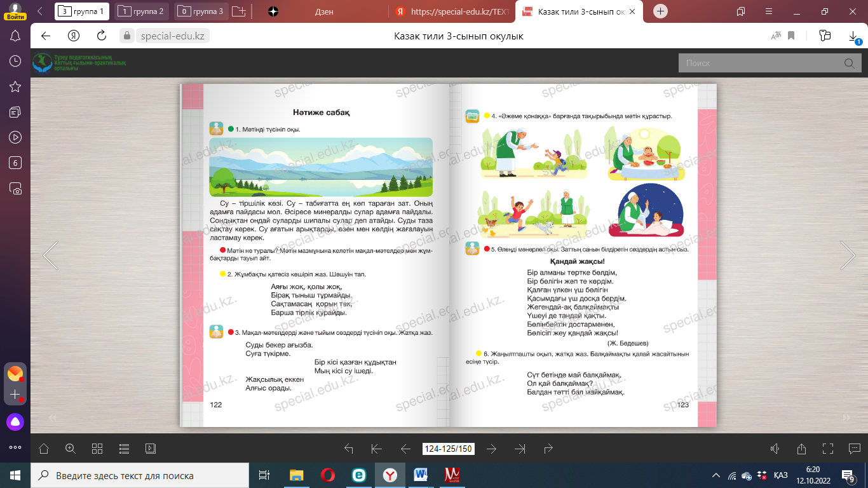Open Task View on taskbar
Image resolution: width=868 pixels, height=488 pixels.
(265, 475)
